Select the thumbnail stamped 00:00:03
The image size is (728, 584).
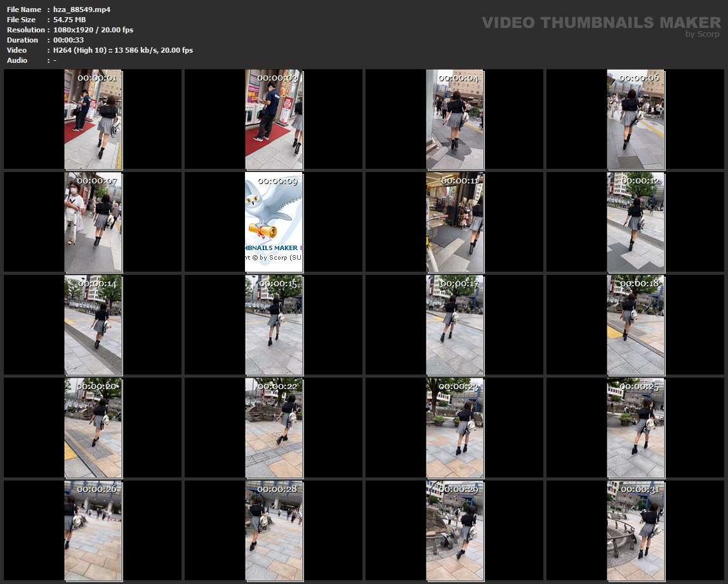(274, 119)
